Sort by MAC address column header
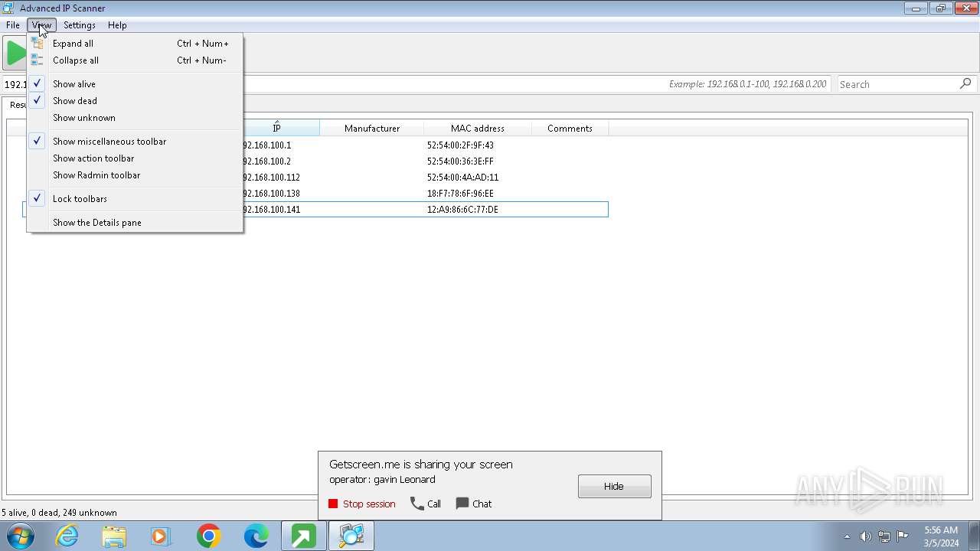The image size is (980, 551). coord(478,128)
